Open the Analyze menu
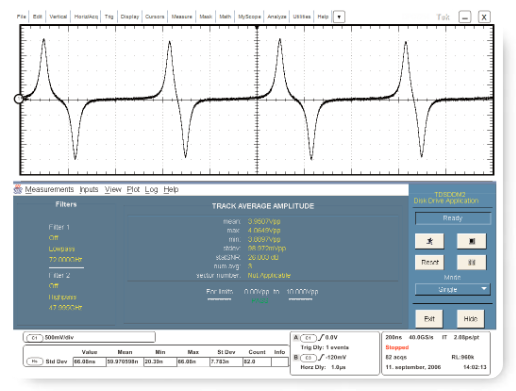The height and width of the screenshot is (391, 516). pos(277,17)
